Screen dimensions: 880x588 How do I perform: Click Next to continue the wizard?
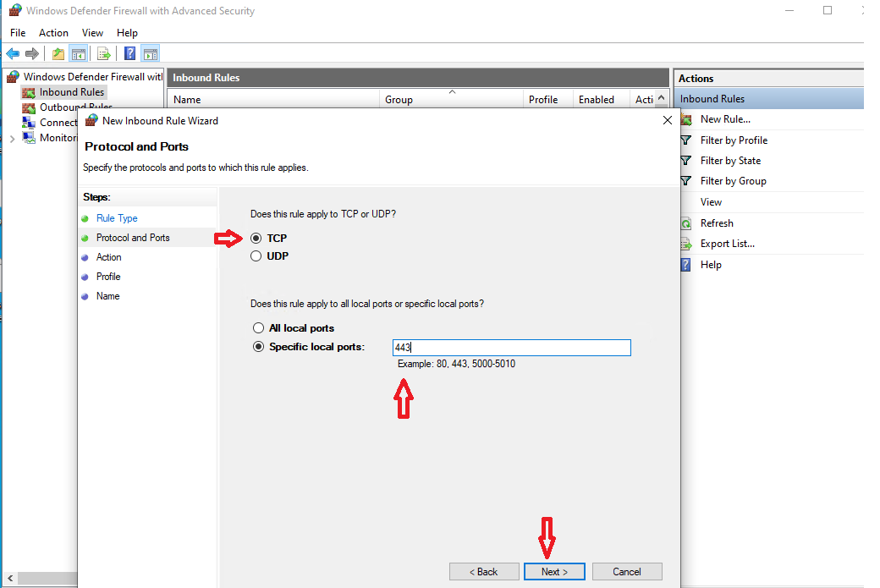(x=554, y=572)
